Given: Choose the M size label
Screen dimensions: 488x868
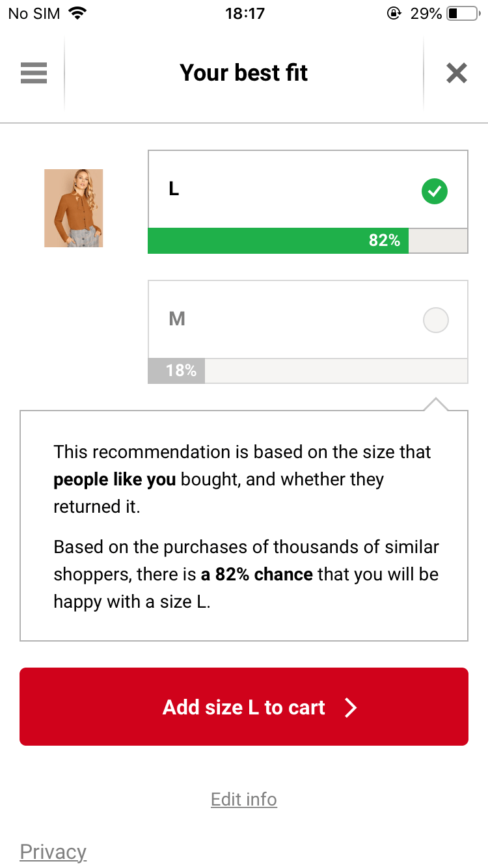Looking at the screenshot, I should 177,319.
